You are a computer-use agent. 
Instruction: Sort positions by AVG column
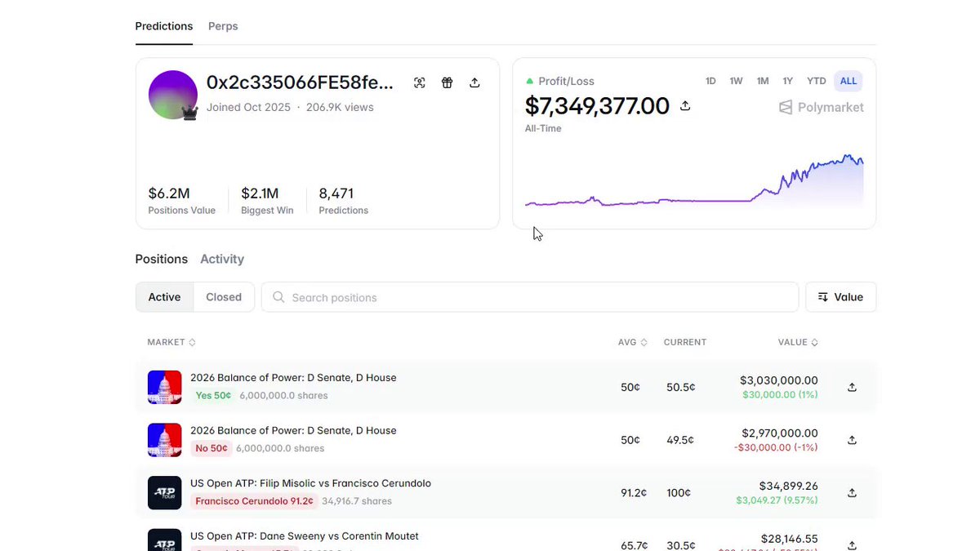point(632,342)
